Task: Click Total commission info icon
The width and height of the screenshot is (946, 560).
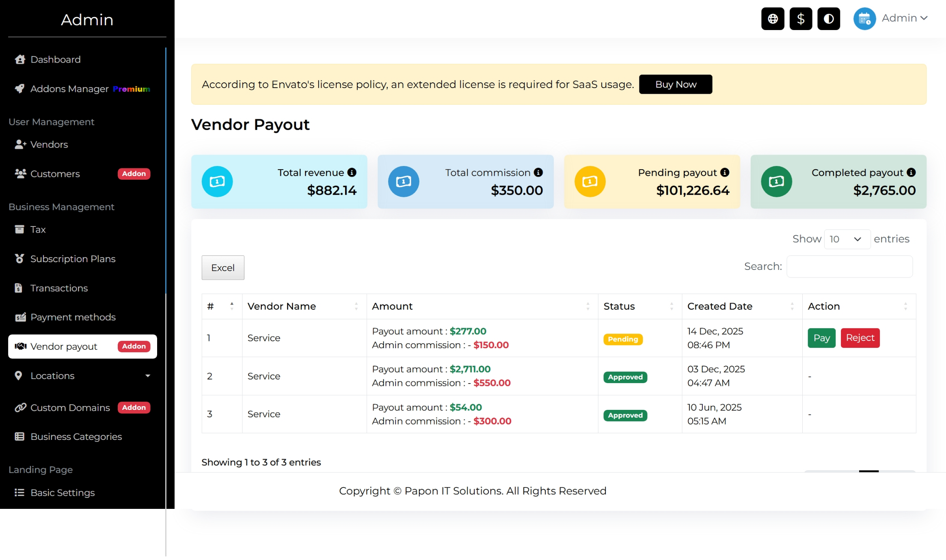Action: click(538, 172)
